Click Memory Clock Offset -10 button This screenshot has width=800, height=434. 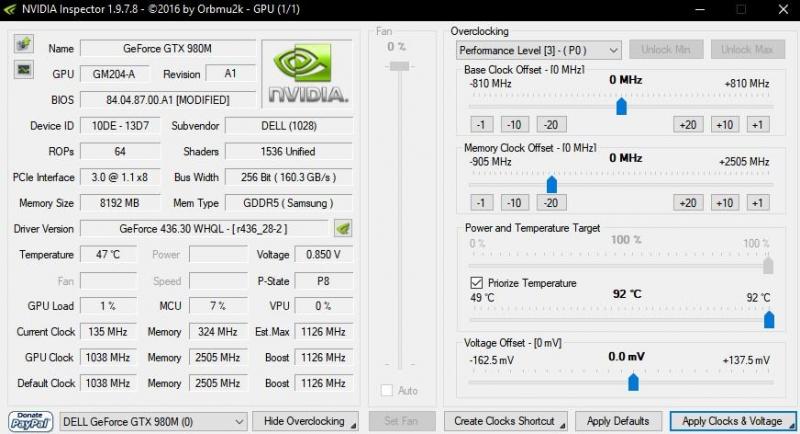click(x=514, y=203)
